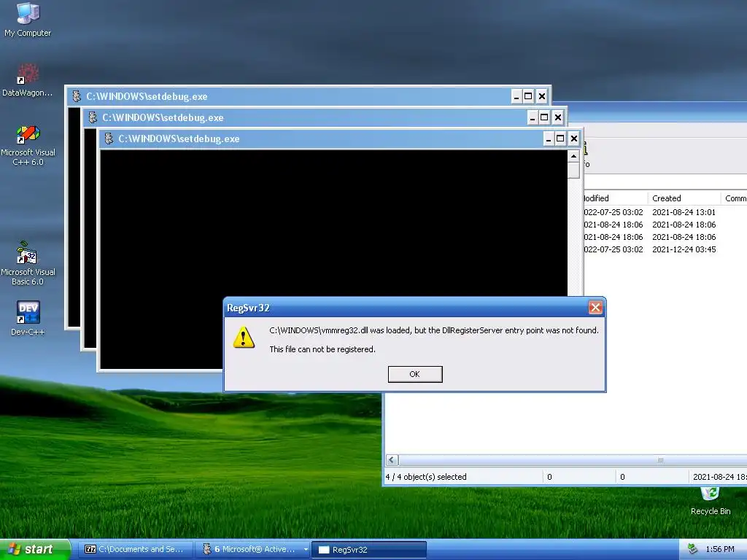This screenshot has height=560, width=747.
Task: Close the front setdebug.exe console window
Action: pos(574,139)
